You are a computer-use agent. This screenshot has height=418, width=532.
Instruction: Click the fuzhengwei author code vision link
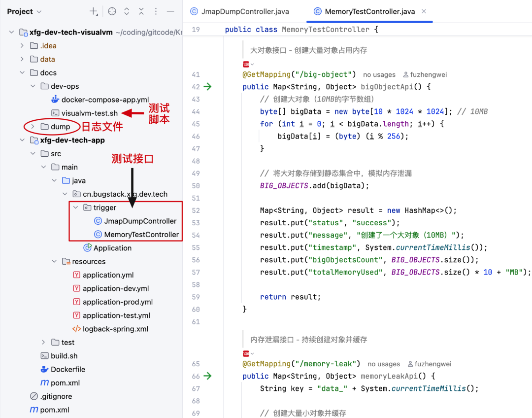pos(428,74)
